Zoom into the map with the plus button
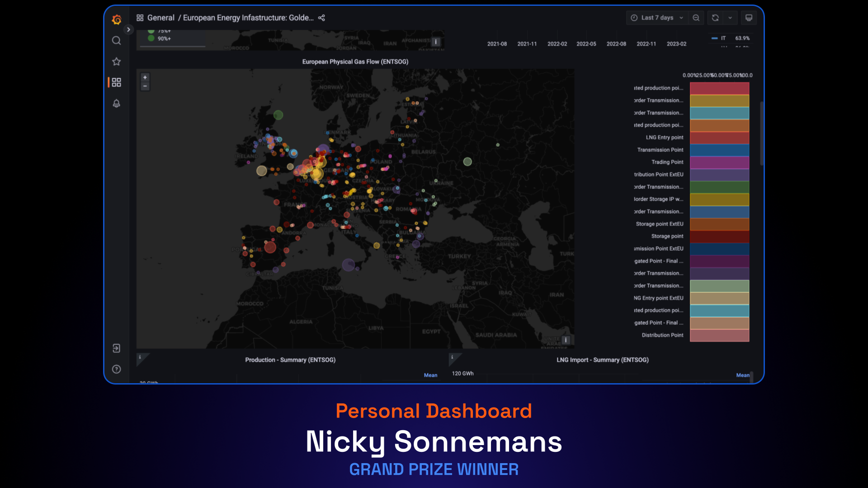Screen dimensions: 868x488 145,77
